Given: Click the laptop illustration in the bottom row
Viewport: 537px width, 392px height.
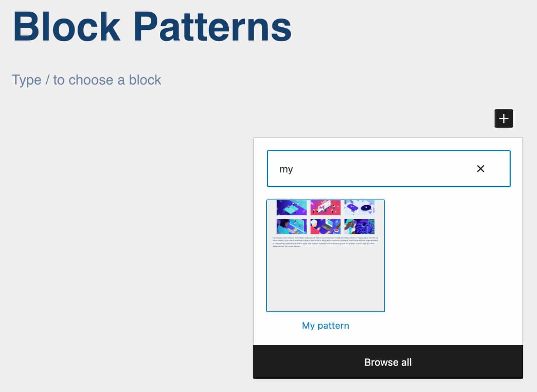Looking at the screenshot, I should point(325,226).
